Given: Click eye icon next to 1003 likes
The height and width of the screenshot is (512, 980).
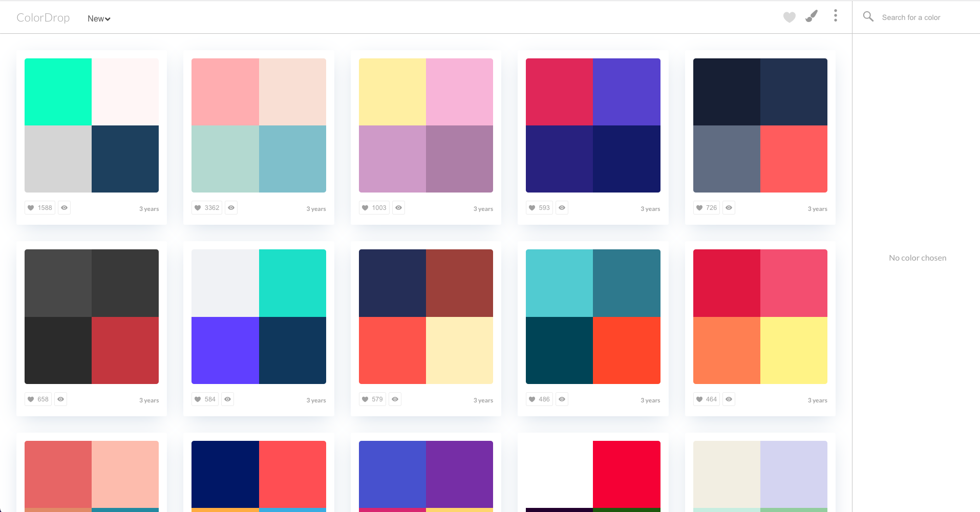Looking at the screenshot, I should click(398, 208).
